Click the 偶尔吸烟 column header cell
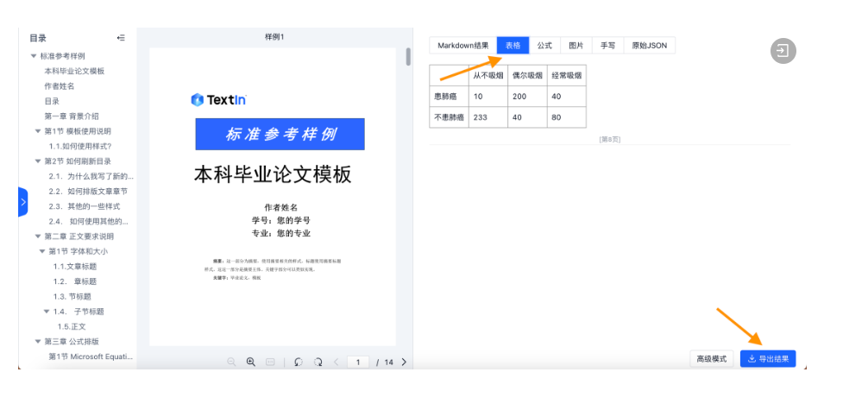 tap(527, 75)
